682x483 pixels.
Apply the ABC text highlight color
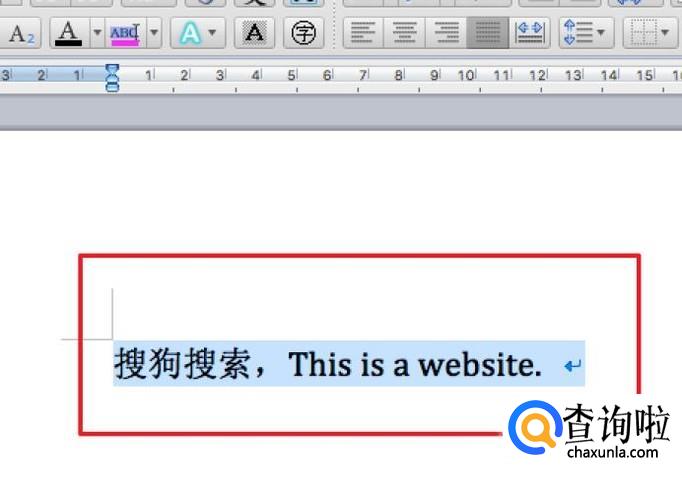pyautogui.click(x=125, y=34)
